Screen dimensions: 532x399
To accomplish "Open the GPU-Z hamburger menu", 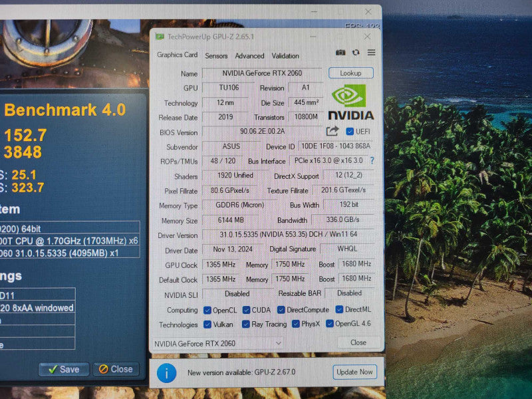I will 372,53.
